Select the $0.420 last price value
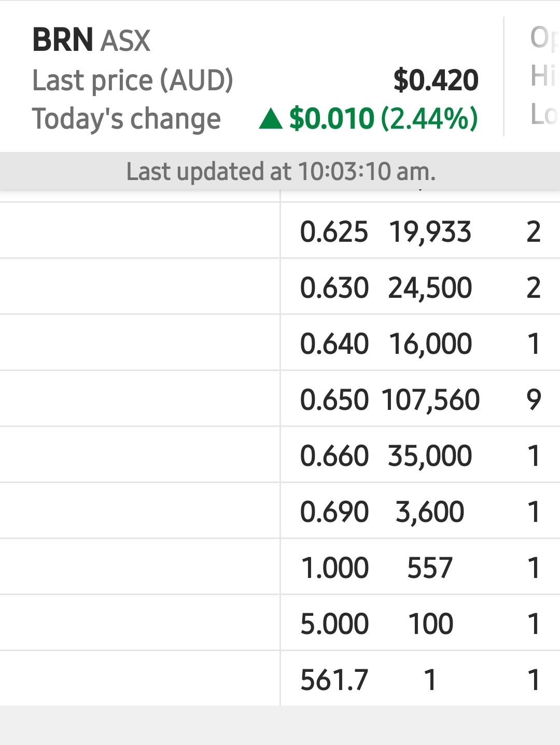This screenshot has height=745, width=560. tap(436, 80)
